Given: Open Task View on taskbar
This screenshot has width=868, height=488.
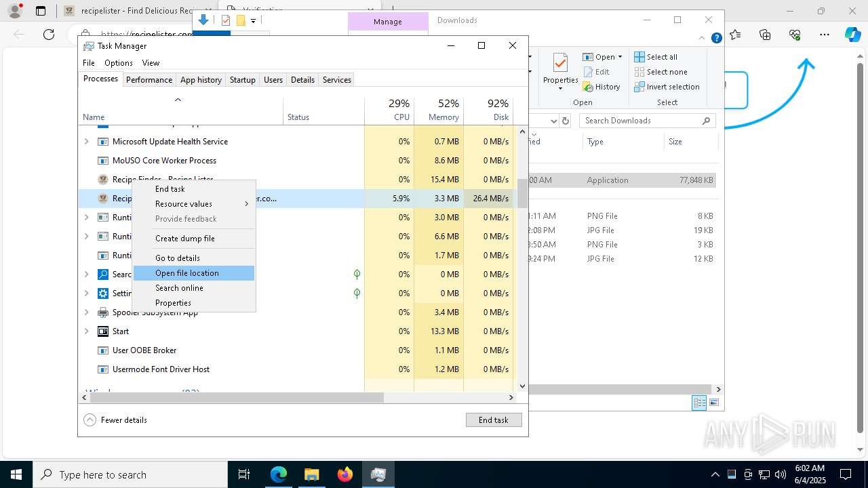Looking at the screenshot, I should [x=244, y=474].
